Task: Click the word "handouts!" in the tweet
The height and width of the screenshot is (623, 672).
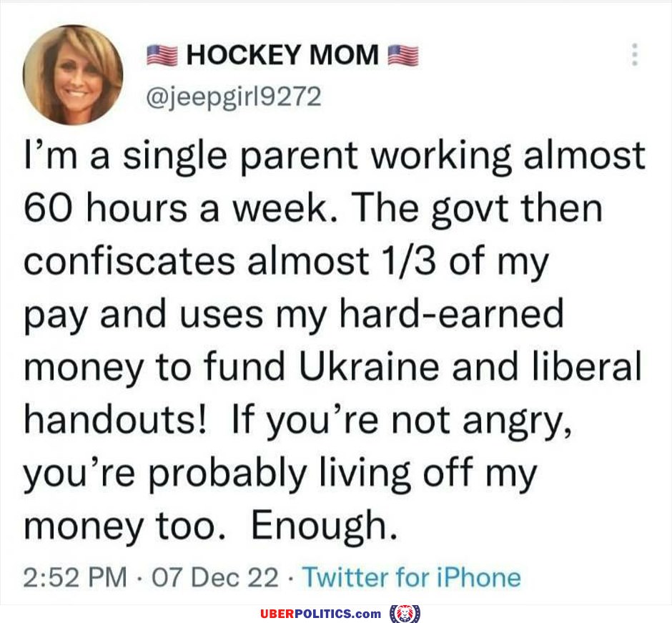Action: click(116, 420)
